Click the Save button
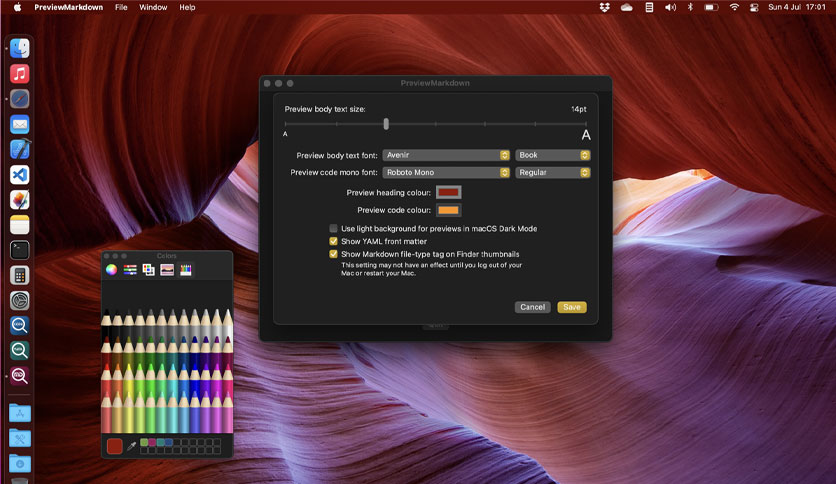This screenshot has width=836, height=484. tap(572, 307)
